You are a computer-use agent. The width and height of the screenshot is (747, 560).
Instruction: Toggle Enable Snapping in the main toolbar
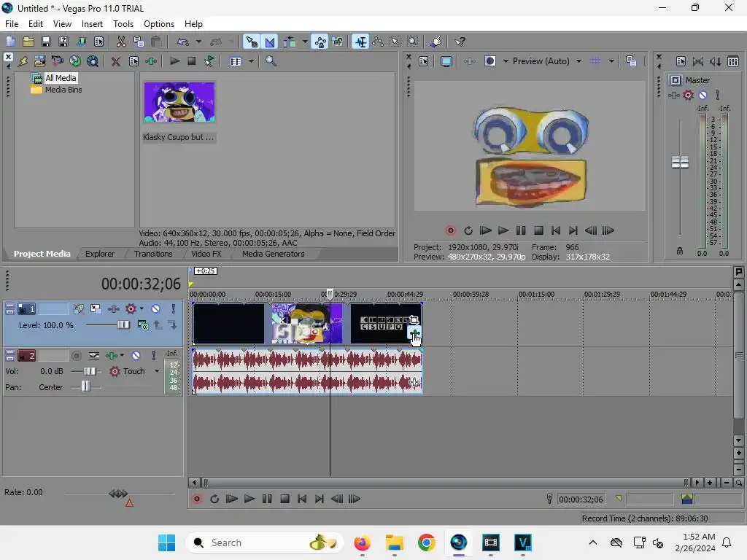click(x=251, y=42)
